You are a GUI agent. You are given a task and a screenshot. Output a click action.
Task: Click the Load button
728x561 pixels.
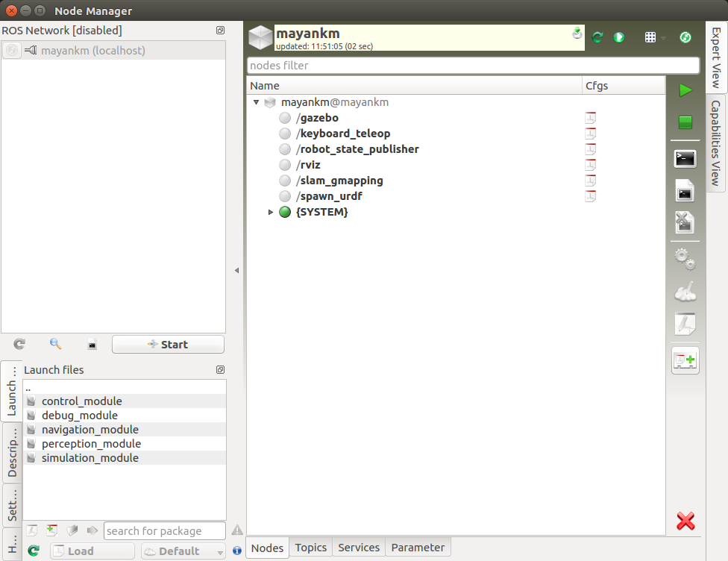[92, 551]
